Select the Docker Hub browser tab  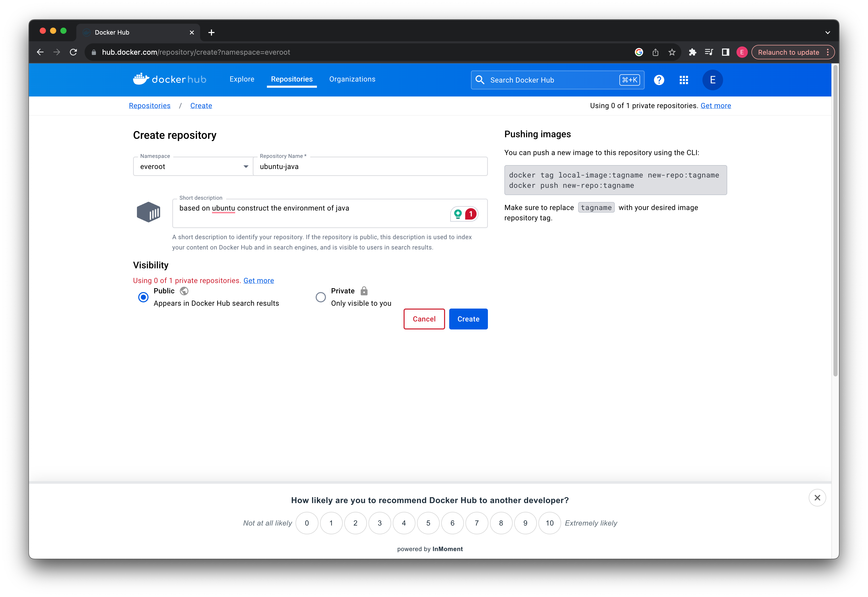(138, 33)
